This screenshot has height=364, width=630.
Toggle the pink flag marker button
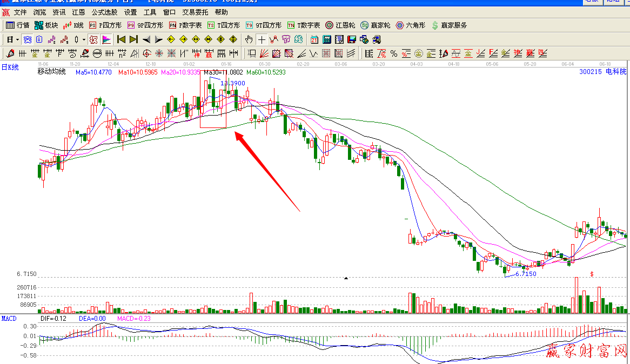106,39
